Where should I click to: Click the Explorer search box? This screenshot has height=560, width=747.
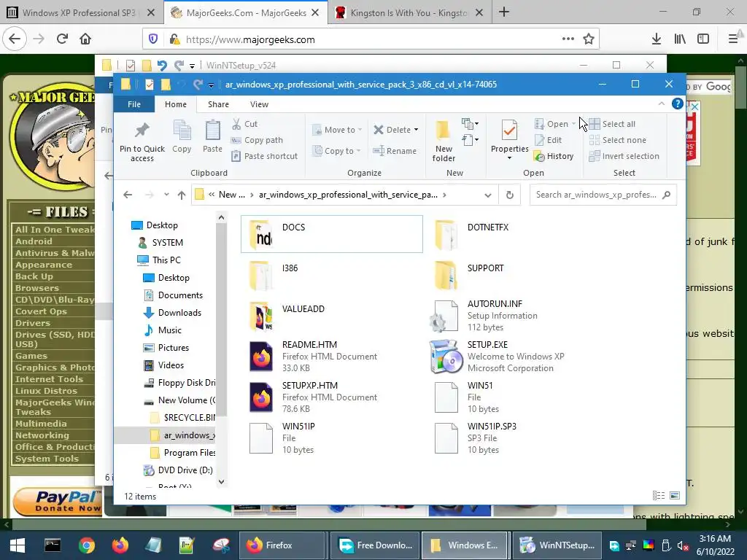point(603,195)
